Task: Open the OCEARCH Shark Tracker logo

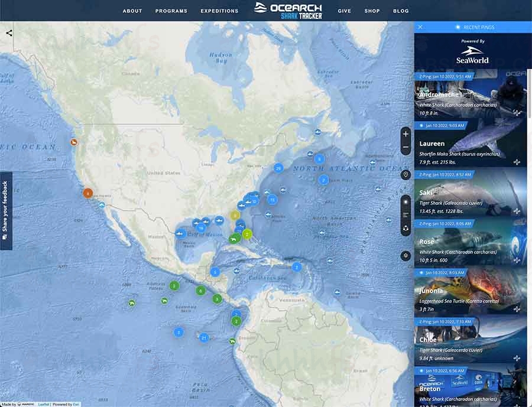Action: tap(288, 10)
